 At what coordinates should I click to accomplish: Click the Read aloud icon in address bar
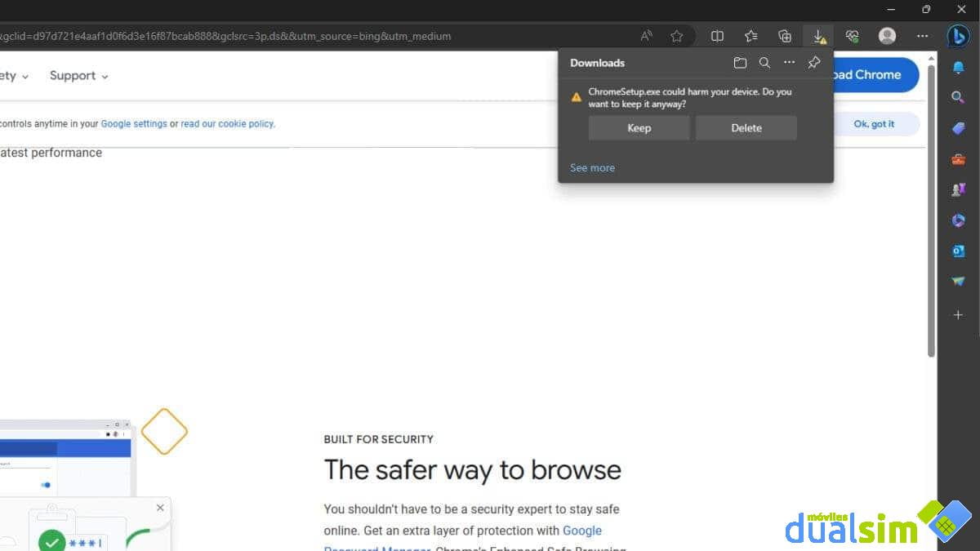point(647,36)
